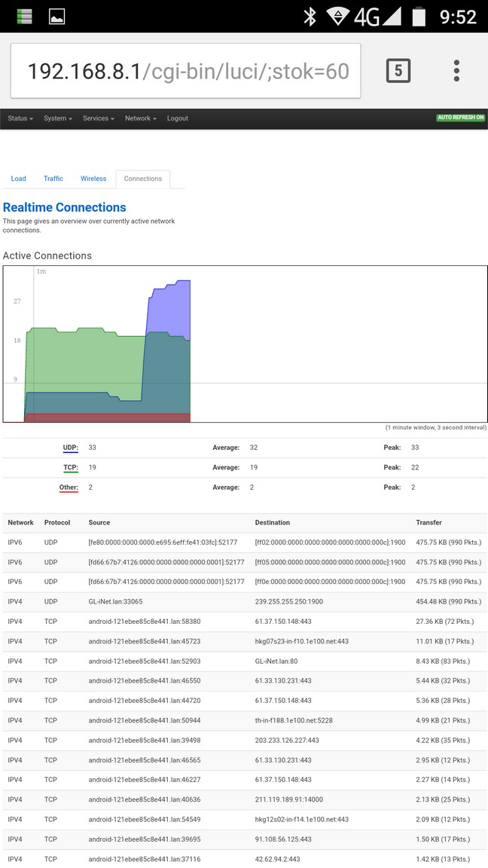
Task: Expand the Status dropdown menu
Action: point(20,118)
